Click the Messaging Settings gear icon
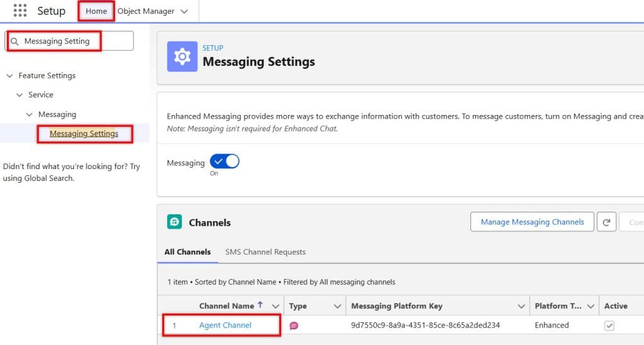Viewport: 644px width, 345px height. pyautogui.click(x=182, y=57)
